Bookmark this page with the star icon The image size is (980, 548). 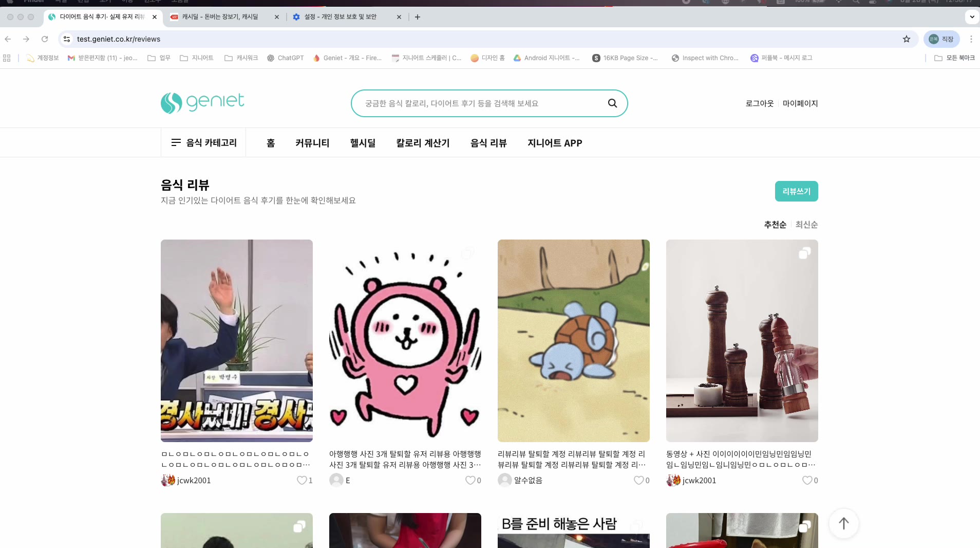click(x=907, y=39)
